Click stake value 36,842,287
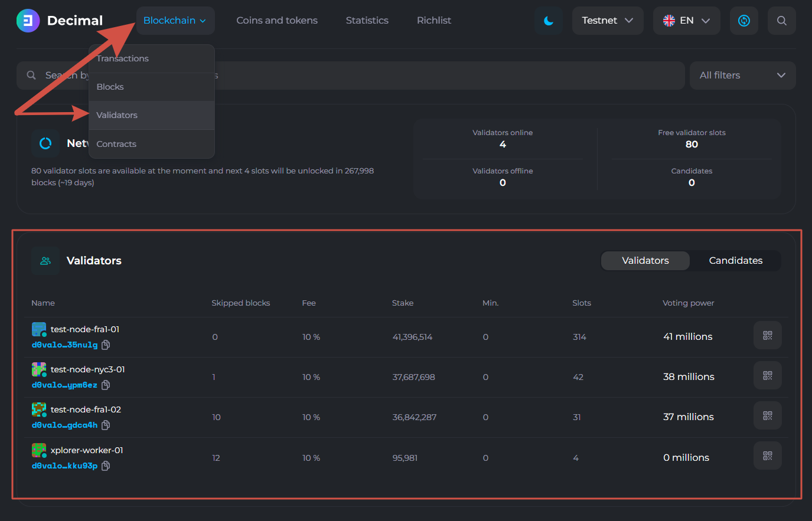 tap(415, 417)
